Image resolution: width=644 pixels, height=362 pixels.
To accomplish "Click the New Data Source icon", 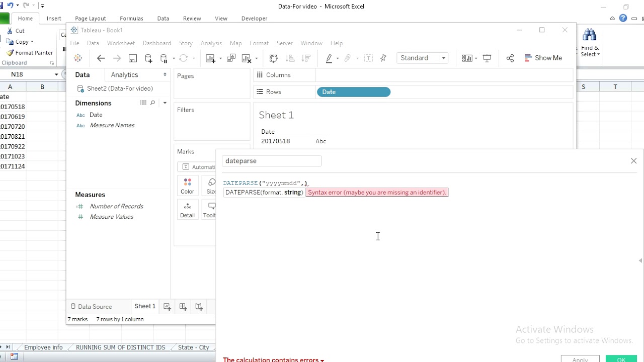I will pyautogui.click(x=148, y=58).
